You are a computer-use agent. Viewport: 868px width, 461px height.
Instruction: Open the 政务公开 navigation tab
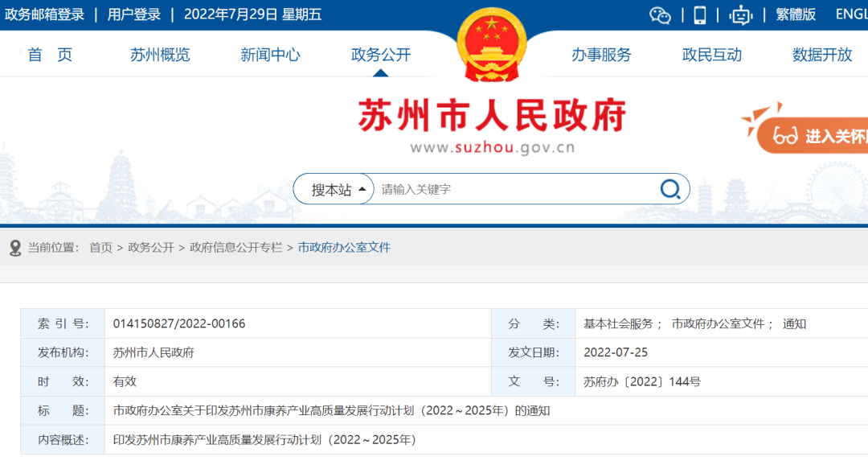pos(381,55)
